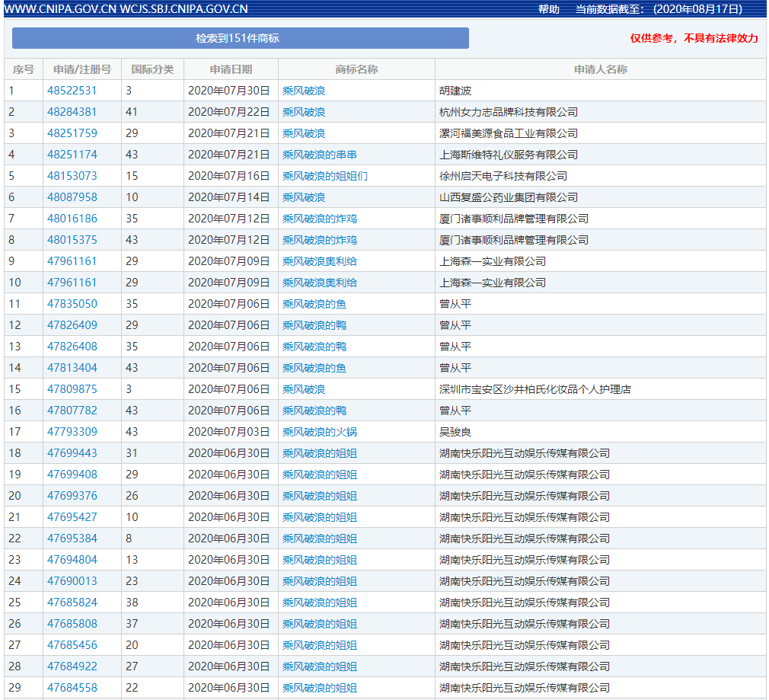
Task: Open application number 47695384
Action: 72,539
